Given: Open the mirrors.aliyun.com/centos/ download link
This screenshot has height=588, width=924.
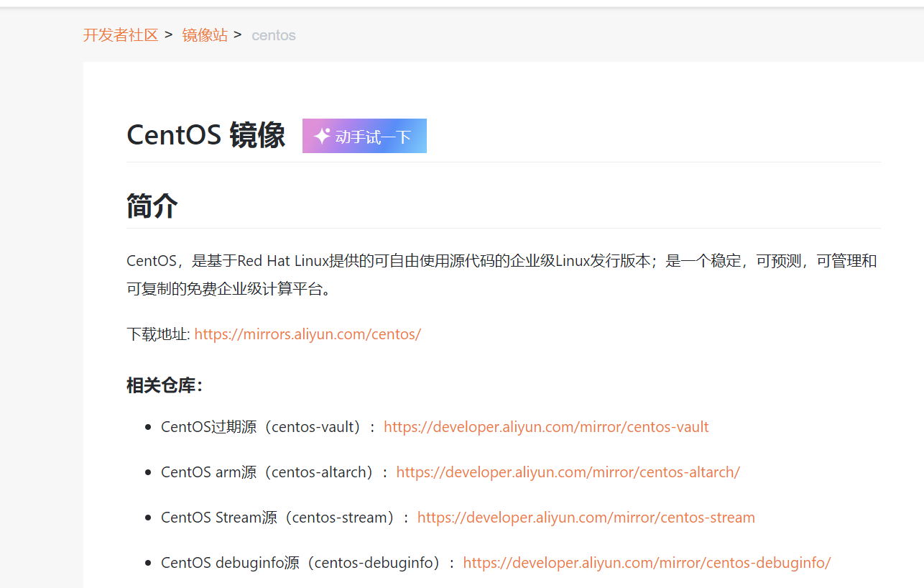Looking at the screenshot, I should [308, 334].
